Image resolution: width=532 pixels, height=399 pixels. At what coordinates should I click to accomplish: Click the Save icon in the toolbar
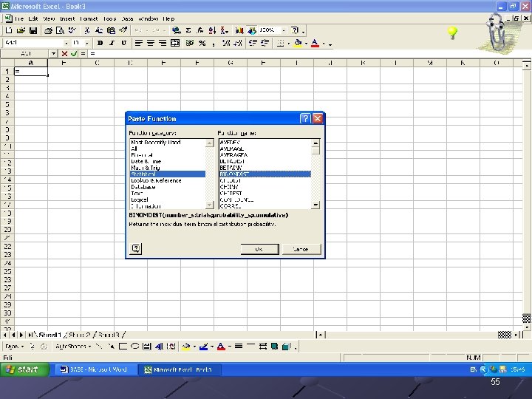click(x=33, y=30)
